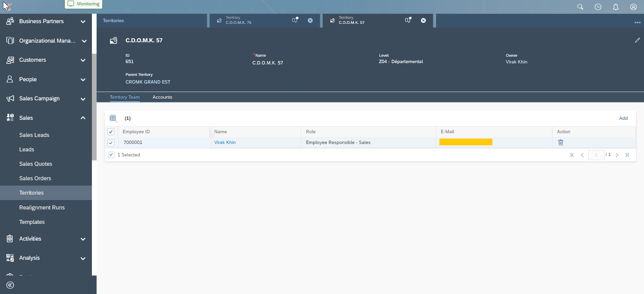The image size is (644, 294).
Task: Delete Virak Khin row with trash icon
Action: coord(560,143)
